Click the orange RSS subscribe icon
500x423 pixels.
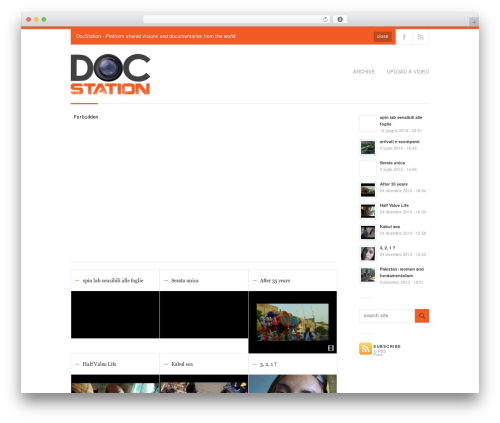tap(365, 349)
